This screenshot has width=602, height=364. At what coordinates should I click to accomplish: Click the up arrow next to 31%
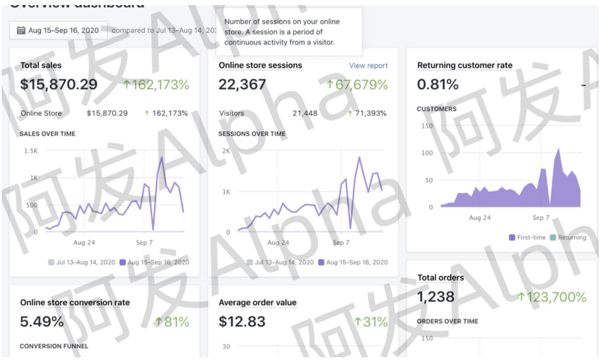point(357,322)
